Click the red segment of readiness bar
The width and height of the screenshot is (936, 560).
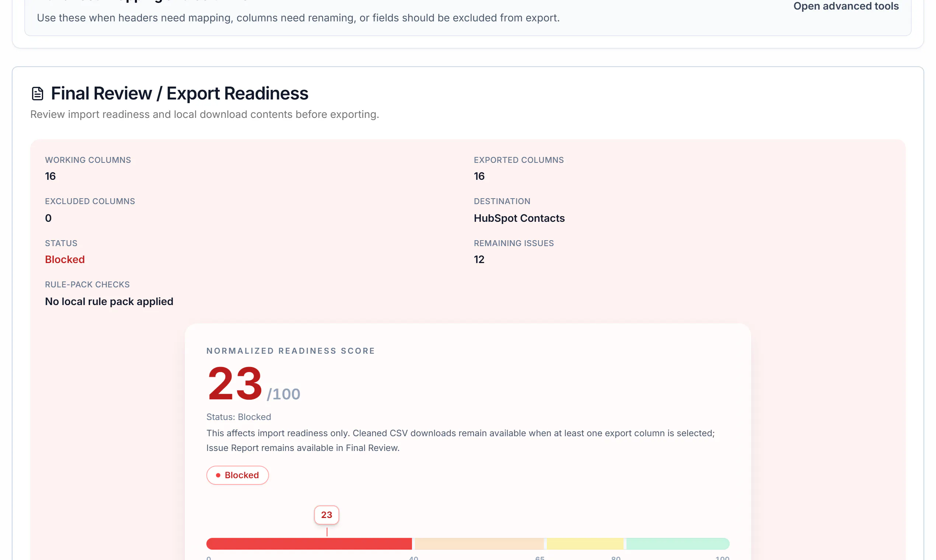coord(309,544)
